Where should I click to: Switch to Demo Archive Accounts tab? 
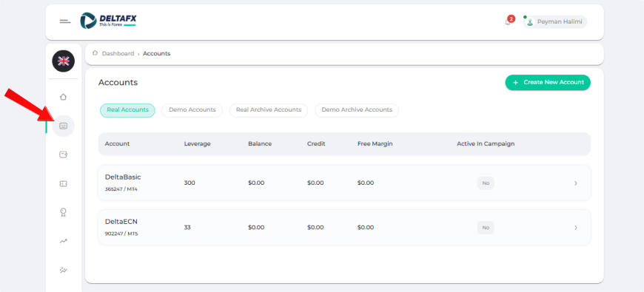(357, 110)
